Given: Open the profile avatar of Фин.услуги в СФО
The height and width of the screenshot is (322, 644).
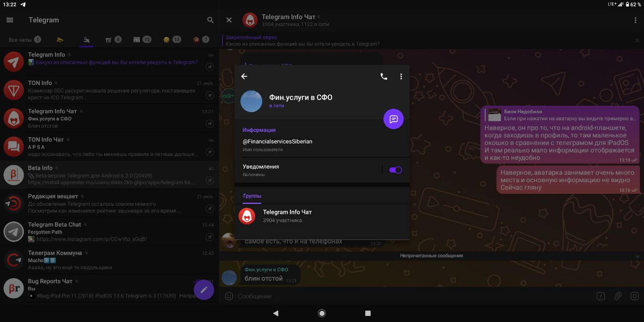Looking at the screenshot, I should 251,101.
